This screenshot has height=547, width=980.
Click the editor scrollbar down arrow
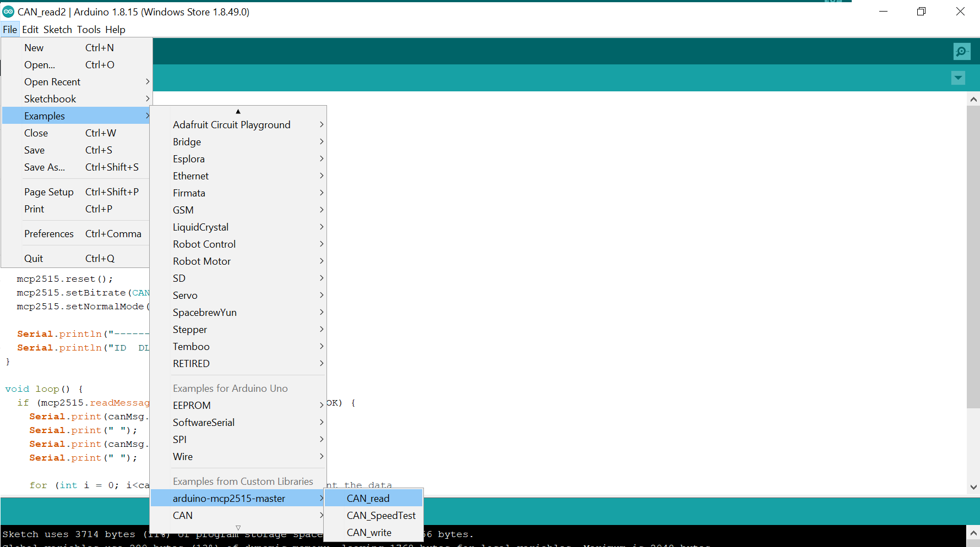point(973,487)
